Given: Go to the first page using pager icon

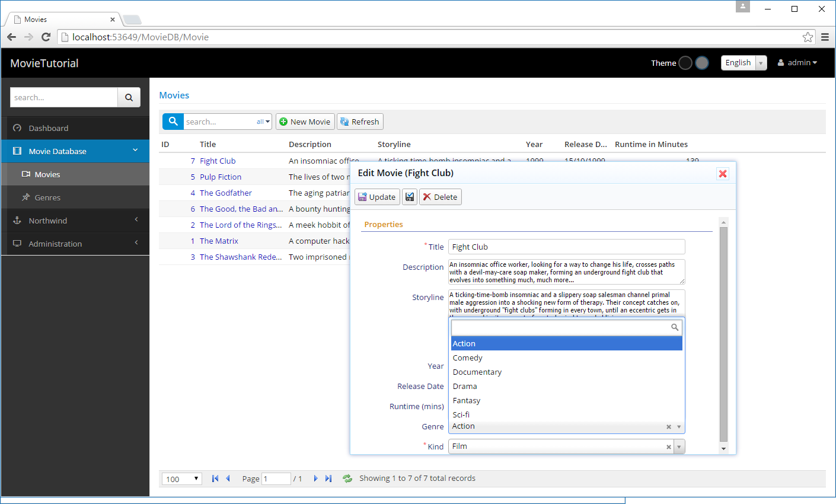Looking at the screenshot, I should coord(215,479).
